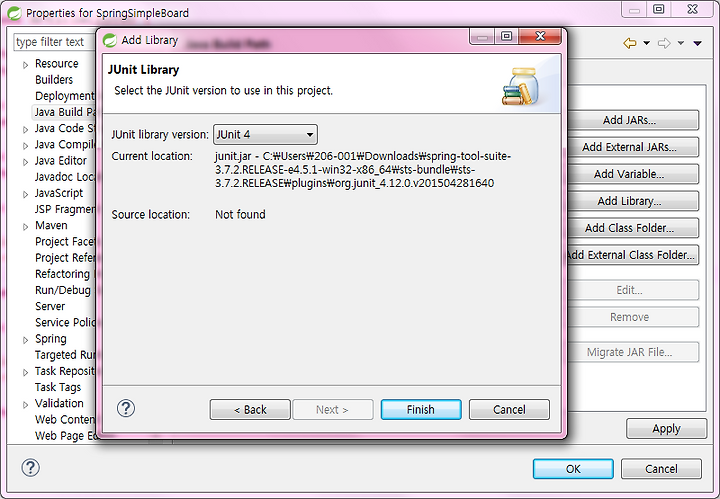Screen dimensions: 720x499
Task: Select Server in the properties tree
Action: click(50, 306)
